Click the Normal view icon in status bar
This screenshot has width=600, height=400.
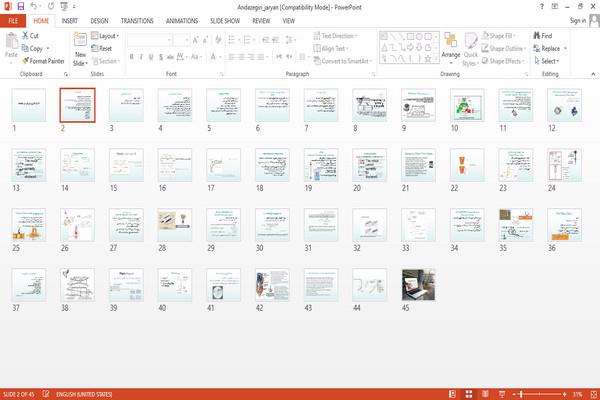click(x=452, y=394)
